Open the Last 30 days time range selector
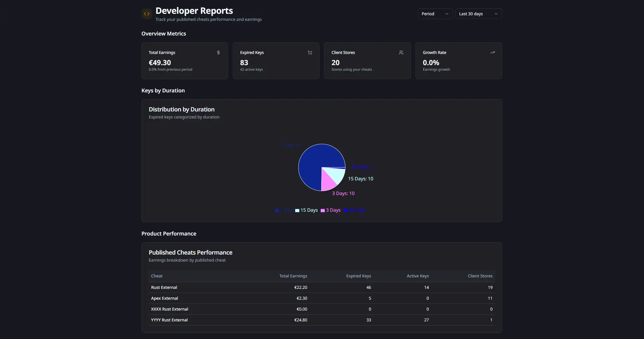 point(478,13)
